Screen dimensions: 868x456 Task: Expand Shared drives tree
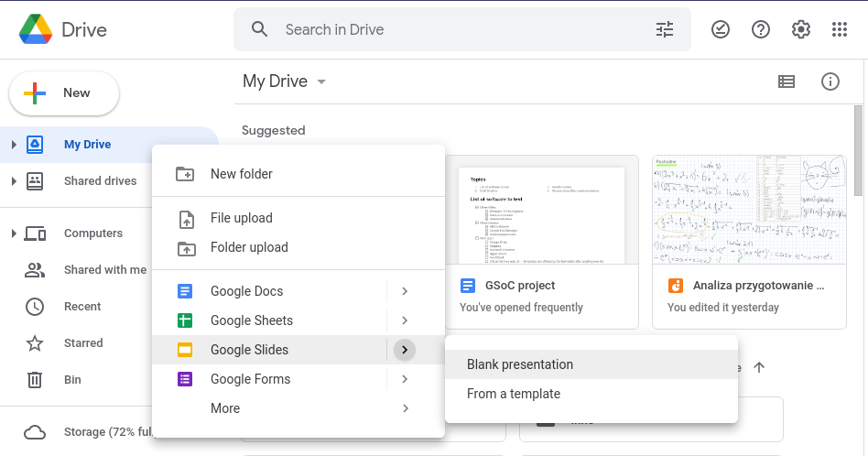(x=14, y=181)
